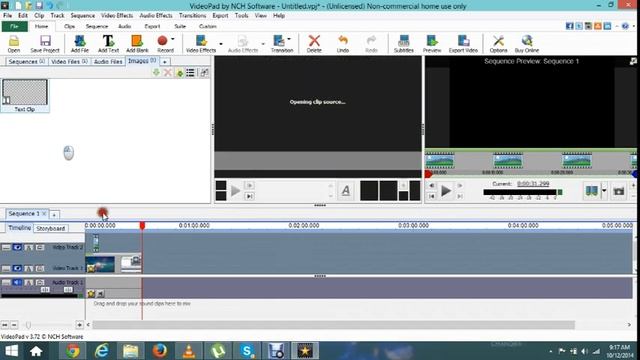
Task: Open the Subtitles tool
Action: tap(403, 44)
